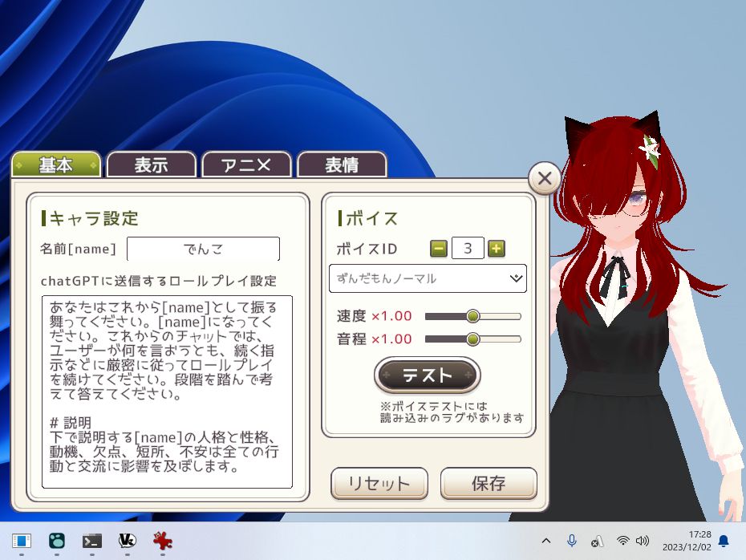
Task: Adjust the 音程 pitch slider
Action: point(472,339)
